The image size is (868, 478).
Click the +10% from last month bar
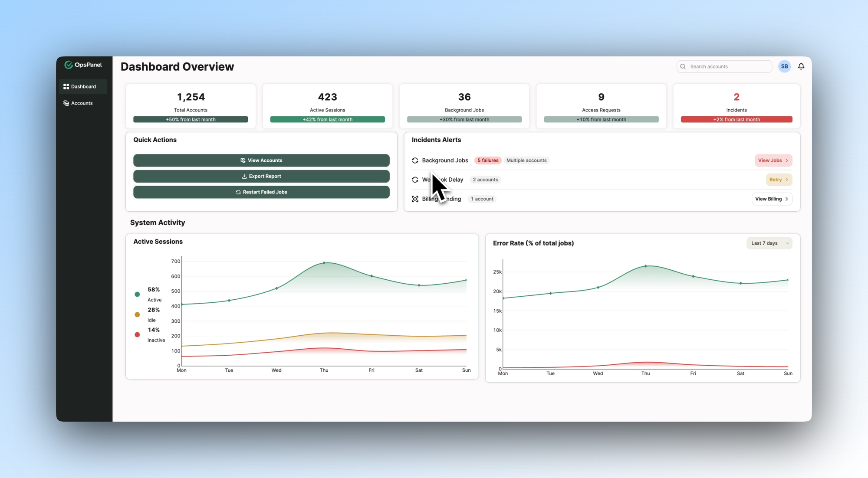(601, 120)
